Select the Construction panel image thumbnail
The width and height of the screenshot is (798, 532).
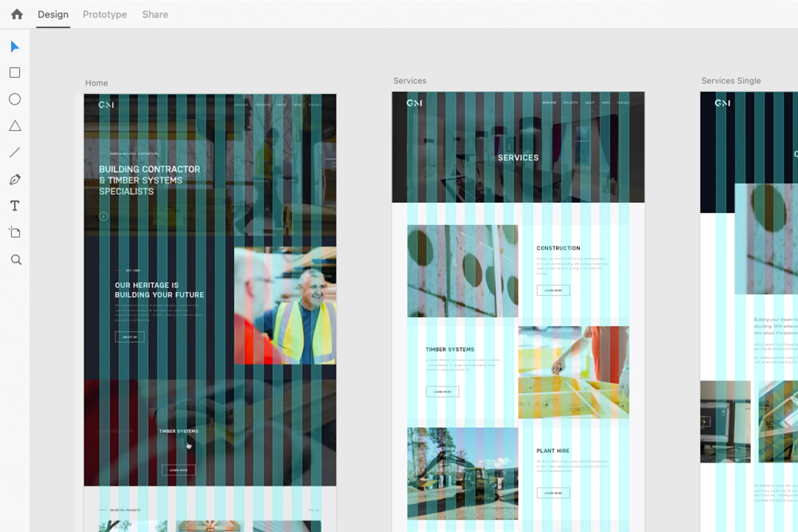tap(463, 271)
